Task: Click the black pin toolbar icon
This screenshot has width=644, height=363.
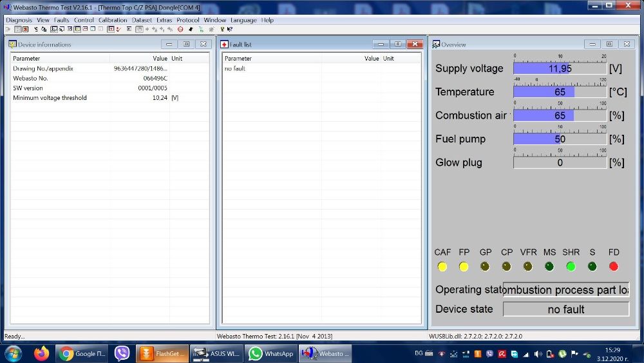Action: pyautogui.click(x=191, y=29)
